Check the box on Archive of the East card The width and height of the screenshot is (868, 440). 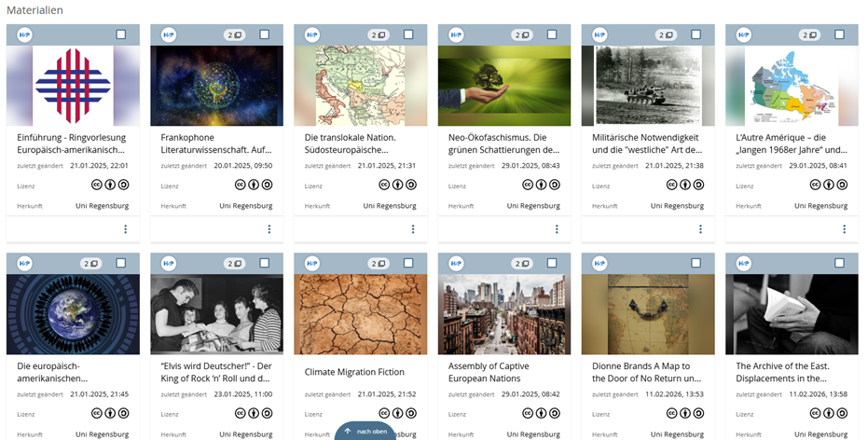839,263
